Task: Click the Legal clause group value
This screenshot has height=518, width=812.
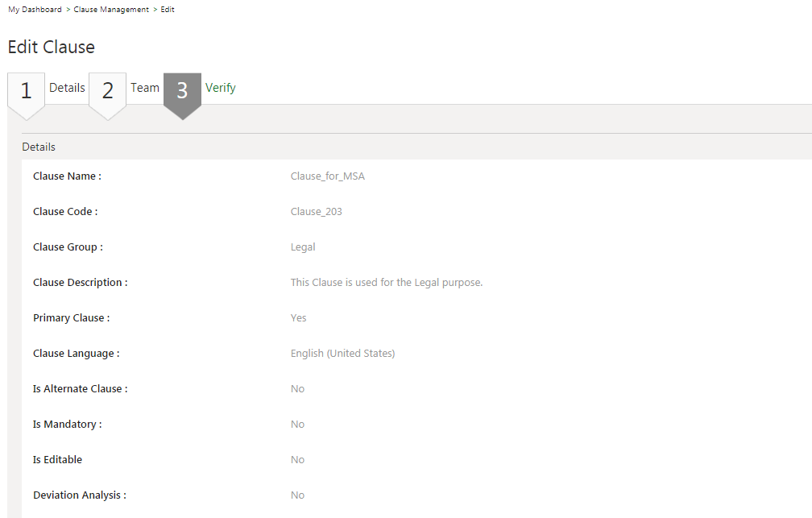Action: [303, 247]
